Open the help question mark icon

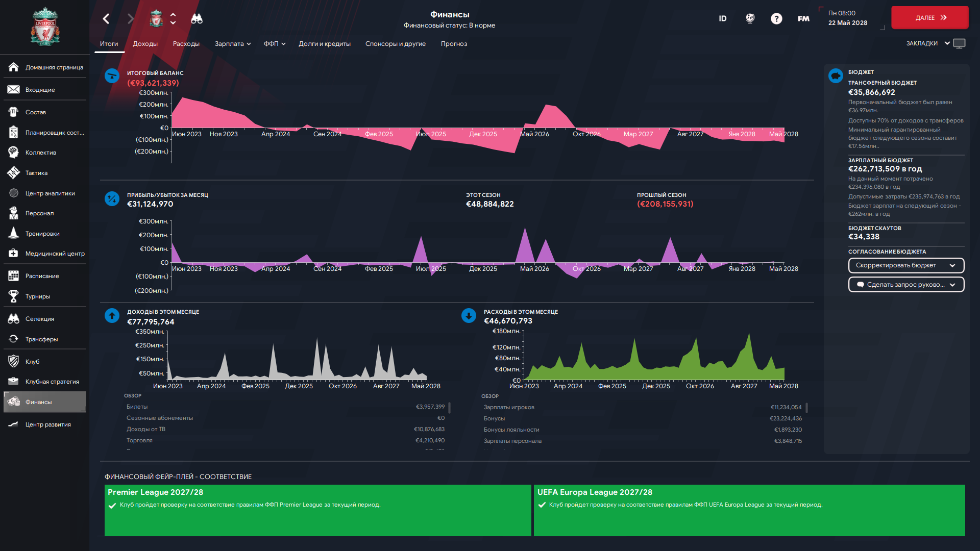pos(776,19)
